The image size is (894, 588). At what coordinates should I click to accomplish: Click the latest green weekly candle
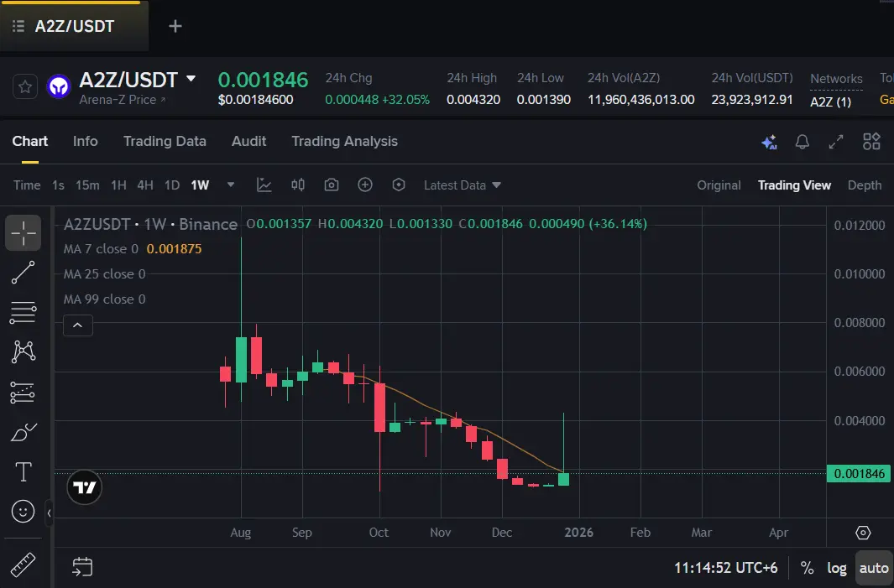[x=563, y=479]
